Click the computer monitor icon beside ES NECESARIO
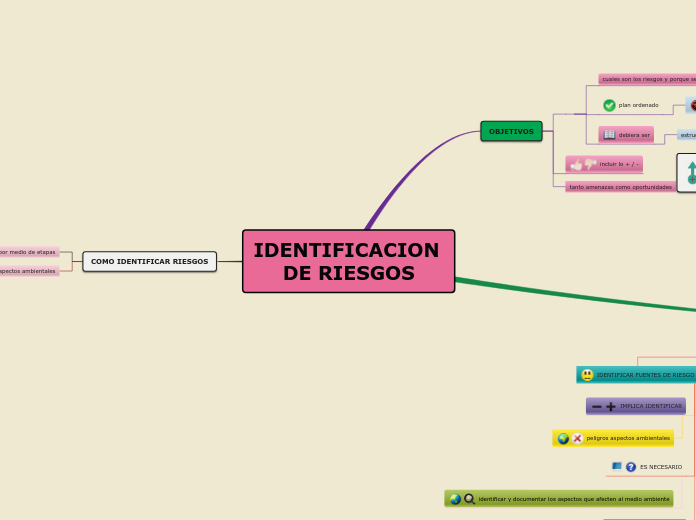This screenshot has width=696, height=520. click(617, 466)
